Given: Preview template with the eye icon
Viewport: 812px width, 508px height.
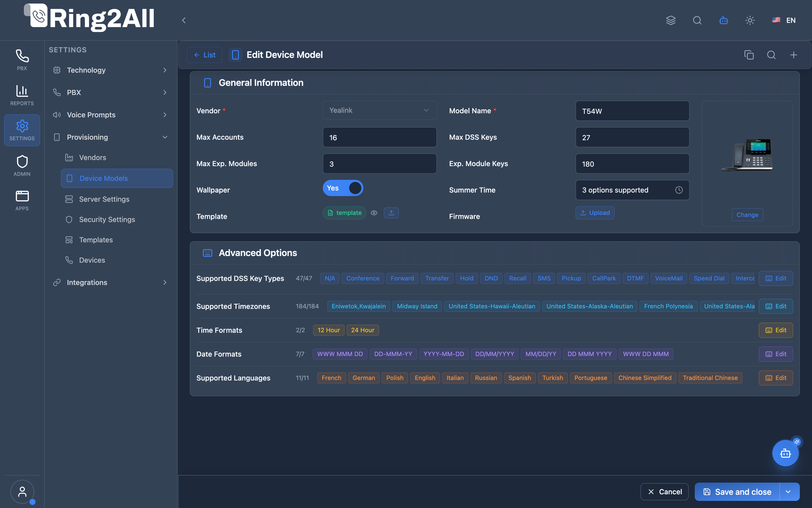Looking at the screenshot, I should click(374, 213).
